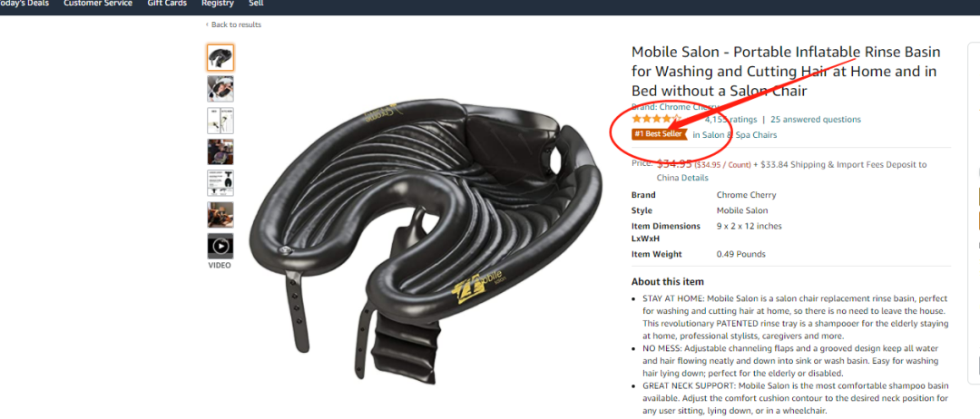This screenshot has width=980, height=419.
Task: Open Customer Service menu item
Action: [x=98, y=3]
